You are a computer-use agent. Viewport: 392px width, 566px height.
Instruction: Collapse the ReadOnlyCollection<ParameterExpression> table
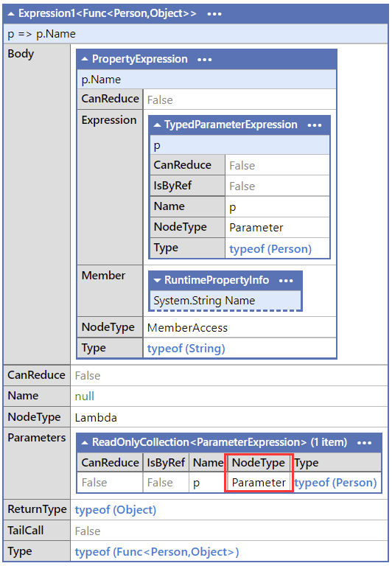click(85, 442)
